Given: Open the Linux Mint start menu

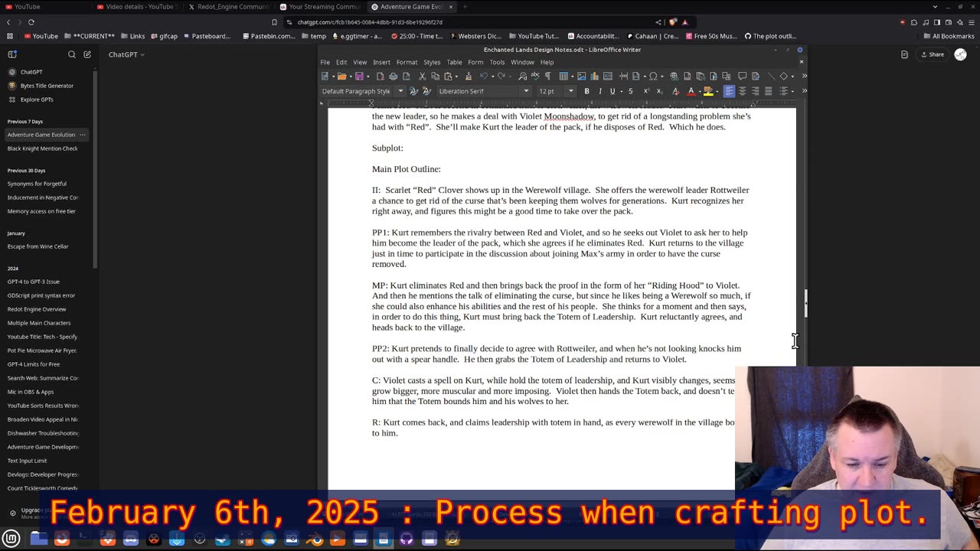Looking at the screenshot, I should click(11, 539).
